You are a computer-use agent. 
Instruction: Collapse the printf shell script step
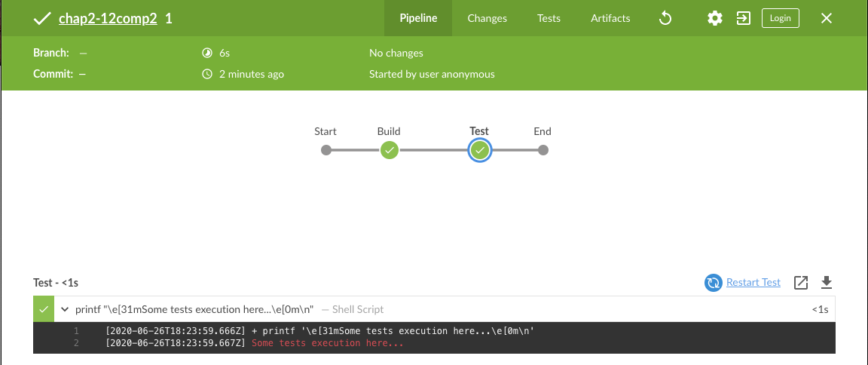[x=66, y=309]
